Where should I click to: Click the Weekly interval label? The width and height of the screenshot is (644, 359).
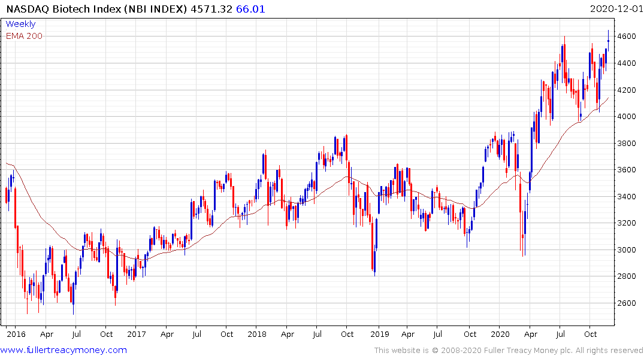[20, 24]
